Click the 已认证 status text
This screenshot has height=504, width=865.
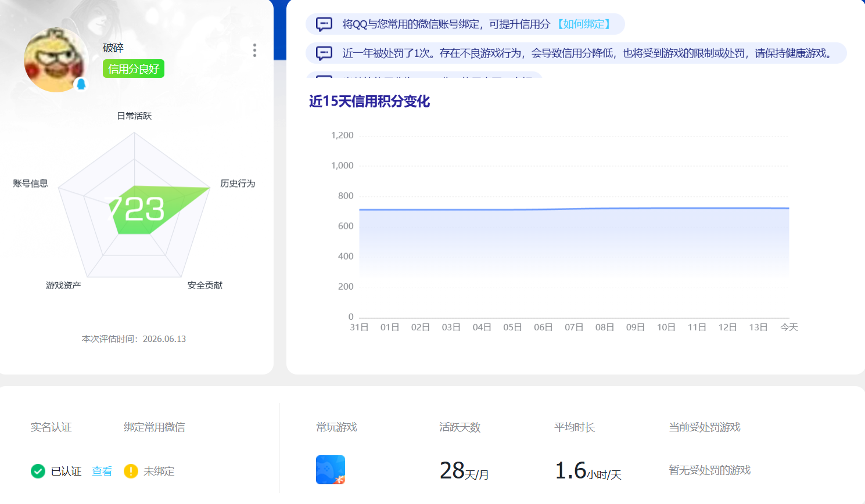click(66, 471)
